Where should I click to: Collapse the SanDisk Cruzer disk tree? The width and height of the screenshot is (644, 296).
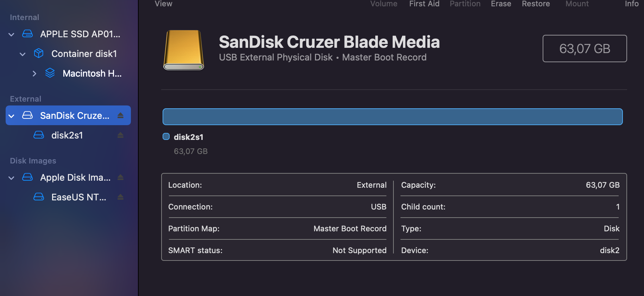tap(11, 116)
